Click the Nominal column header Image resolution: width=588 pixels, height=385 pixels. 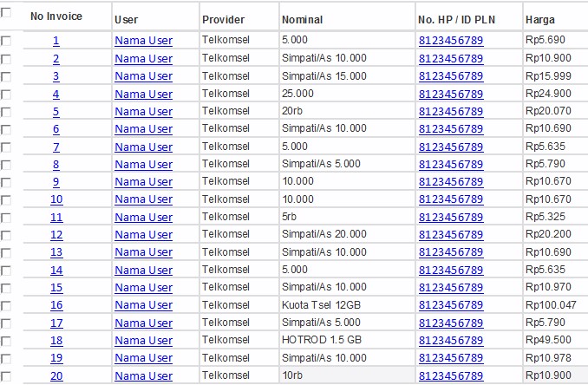click(303, 19)
